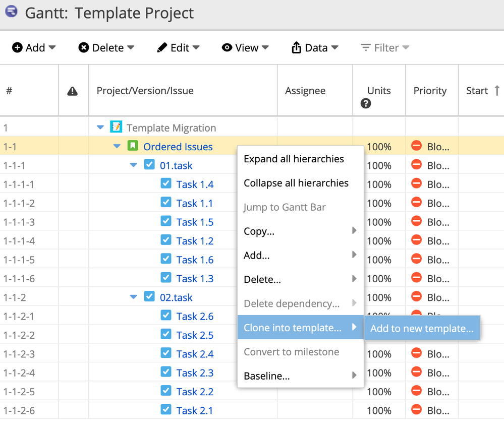This screenshot has width=504, height=434.
Task: Click the pencil icon of Edit
Action: coord(162,47)
